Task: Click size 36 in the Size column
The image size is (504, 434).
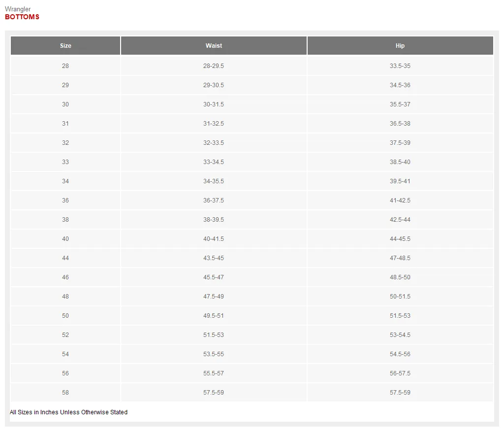Action: click(x=65, y=200)
